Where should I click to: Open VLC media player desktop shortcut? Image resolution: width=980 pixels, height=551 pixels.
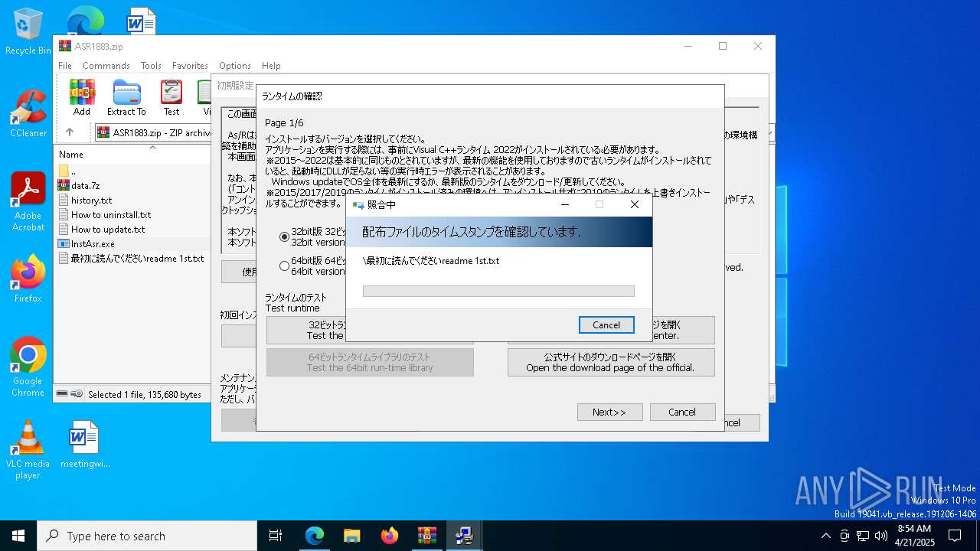click(28, 450)
